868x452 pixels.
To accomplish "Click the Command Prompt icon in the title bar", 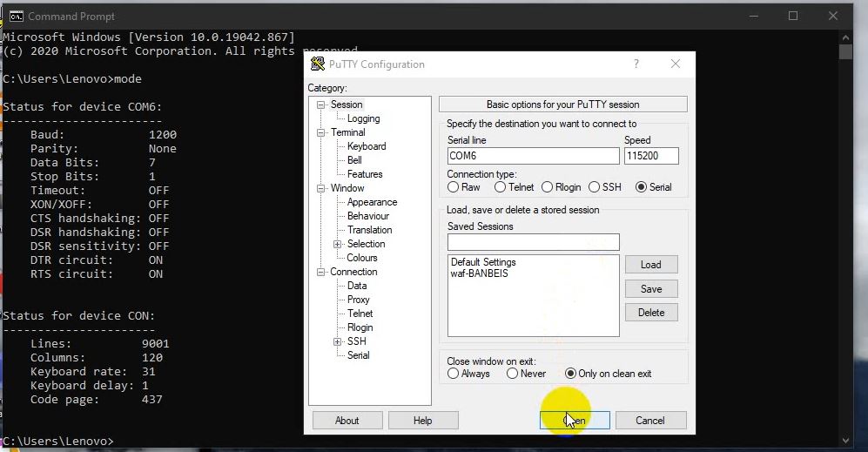I will (16, 17).
